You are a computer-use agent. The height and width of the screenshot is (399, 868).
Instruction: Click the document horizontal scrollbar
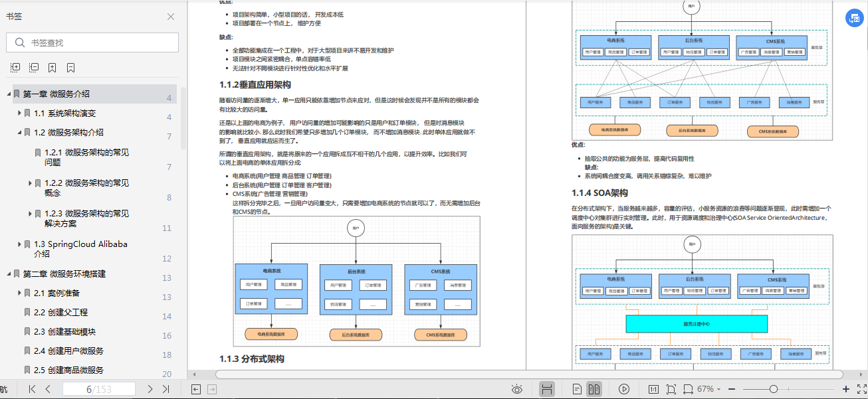pos(529,374)
